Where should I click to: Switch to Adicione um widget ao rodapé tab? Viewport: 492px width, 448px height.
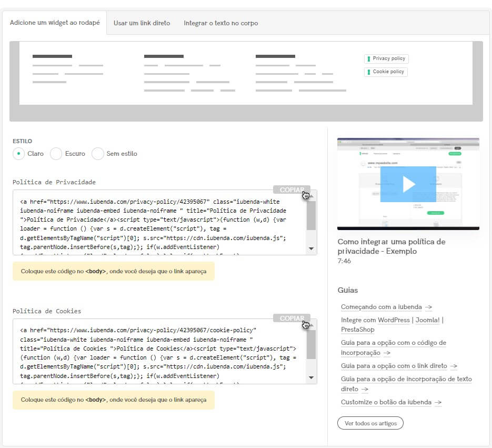point(55,23)
